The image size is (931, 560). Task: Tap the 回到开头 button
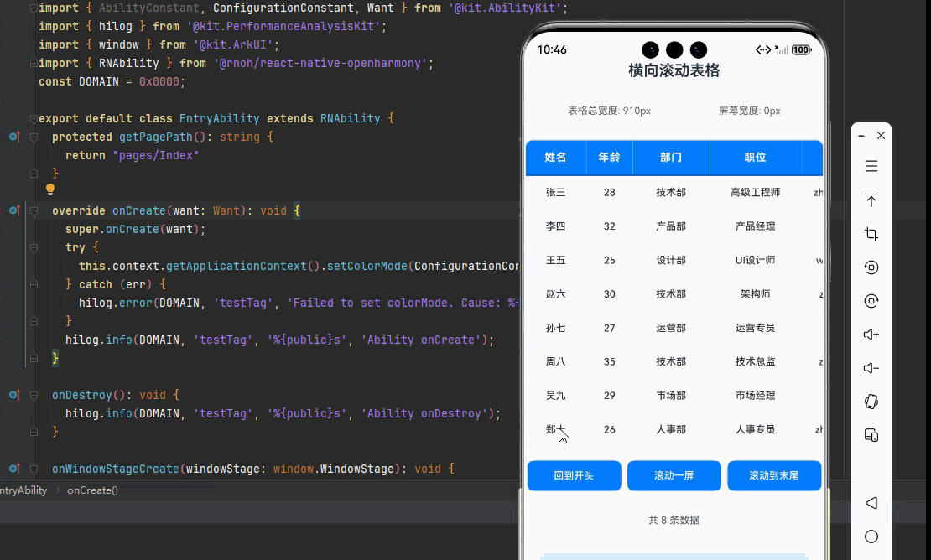coord(575,476)
